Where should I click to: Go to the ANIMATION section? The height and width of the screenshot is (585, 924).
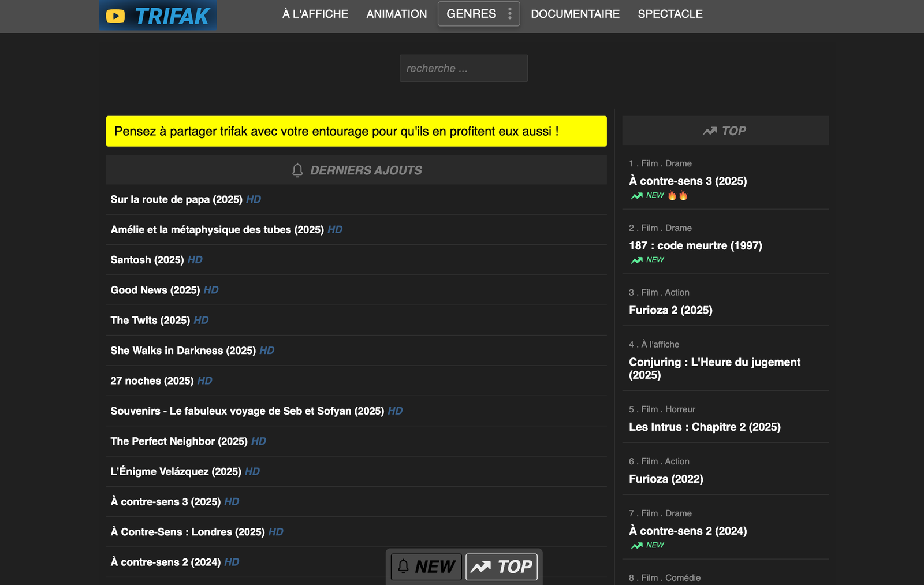pos(396,14)
